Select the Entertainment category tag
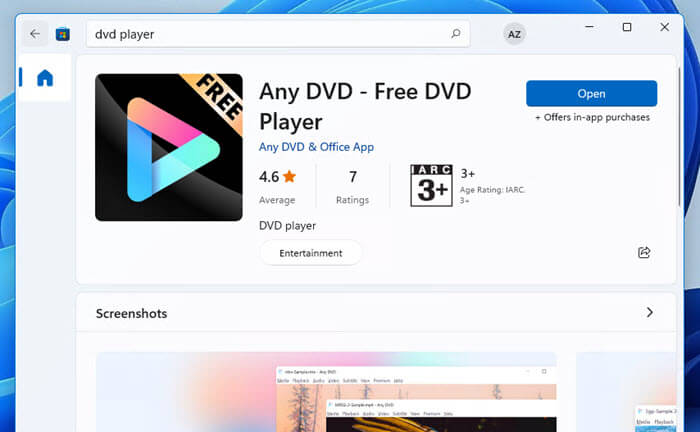 pos(311,253)
